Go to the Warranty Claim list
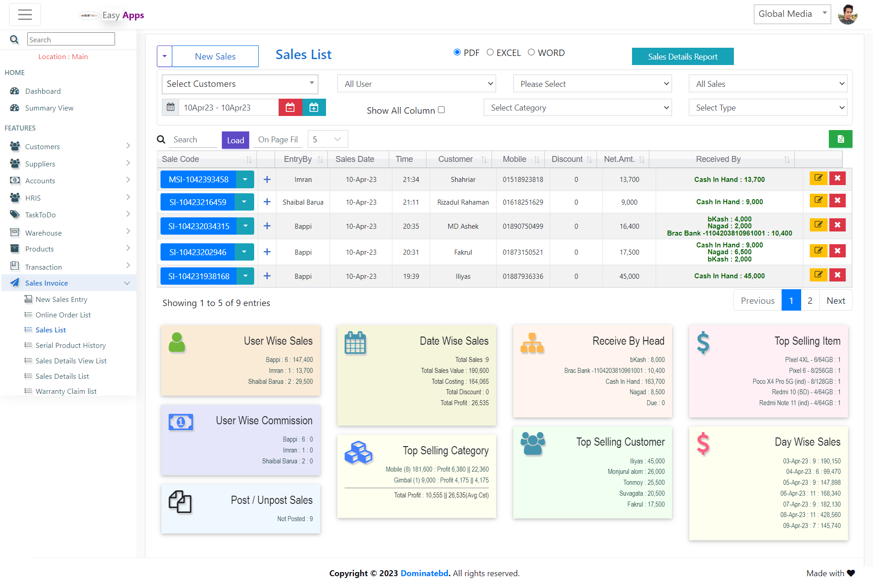This screenshot has height=588, width=873. [x=66, y=391]
